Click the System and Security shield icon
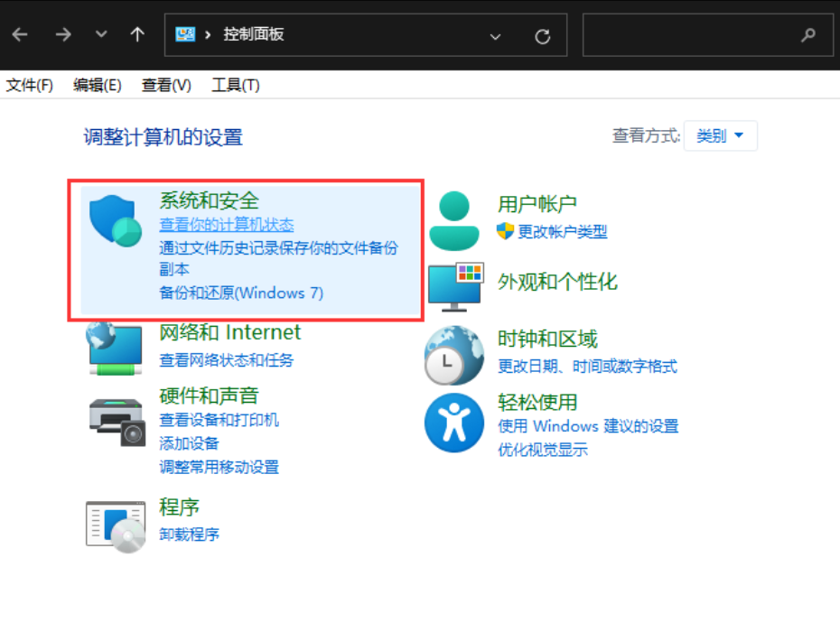Image resolution: width=840 pixels, height=623 pixels. pos(114,221)
